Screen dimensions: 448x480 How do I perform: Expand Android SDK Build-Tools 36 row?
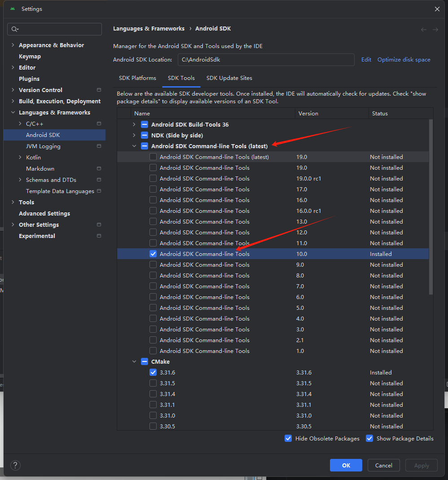[x=134, y=124]
